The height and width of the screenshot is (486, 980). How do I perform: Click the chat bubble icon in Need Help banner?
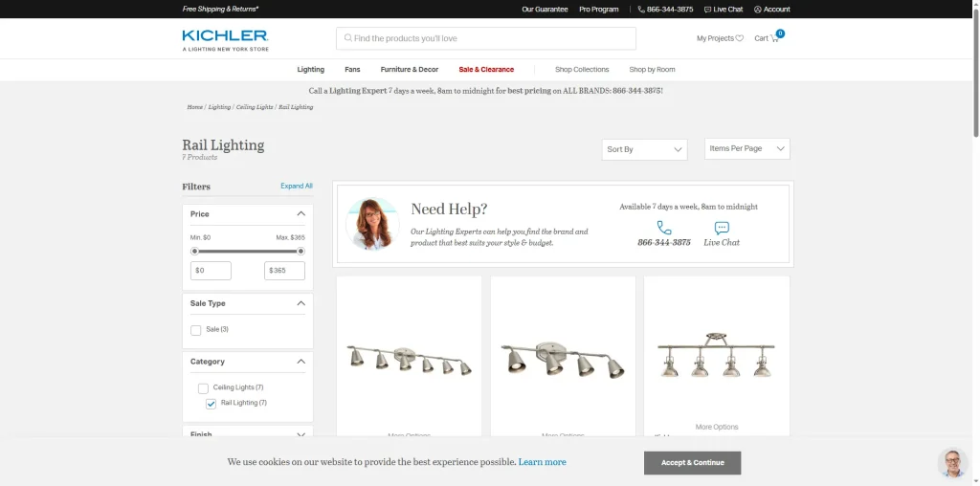point(722,228)
